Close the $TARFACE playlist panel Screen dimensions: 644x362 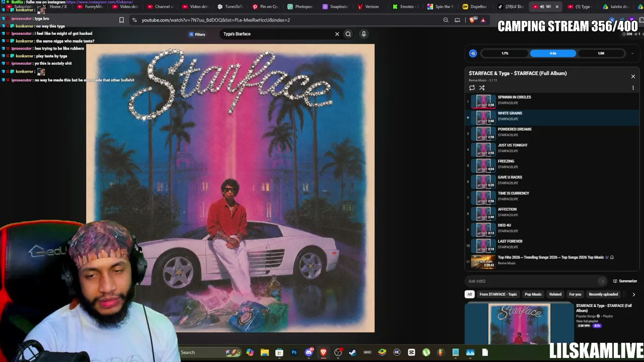click(x=633, y=76)
